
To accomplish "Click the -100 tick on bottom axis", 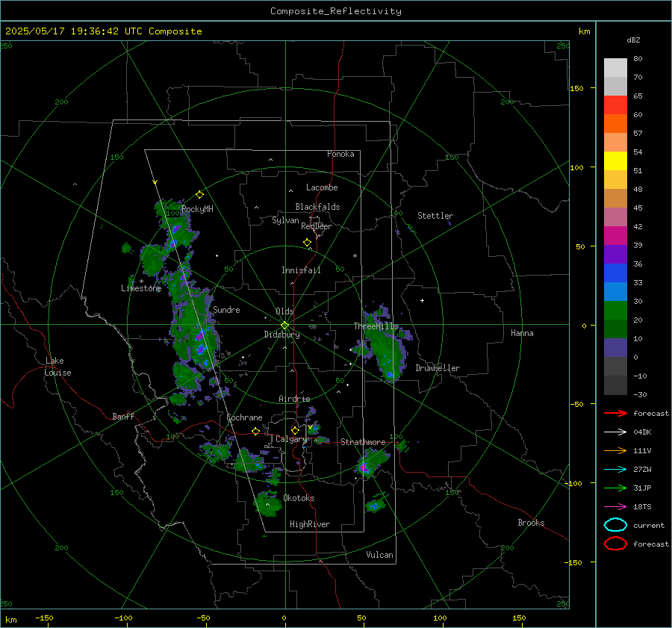I will point(123,618).
